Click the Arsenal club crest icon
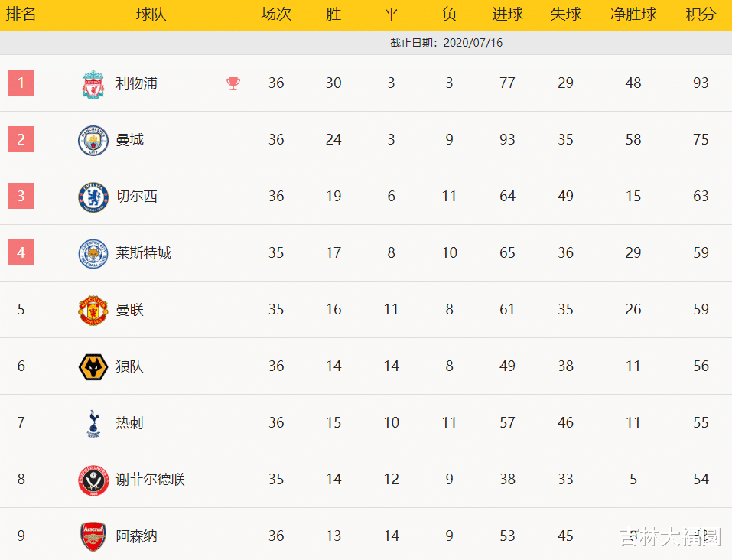 pyautogui.click(x=93, y=536)
